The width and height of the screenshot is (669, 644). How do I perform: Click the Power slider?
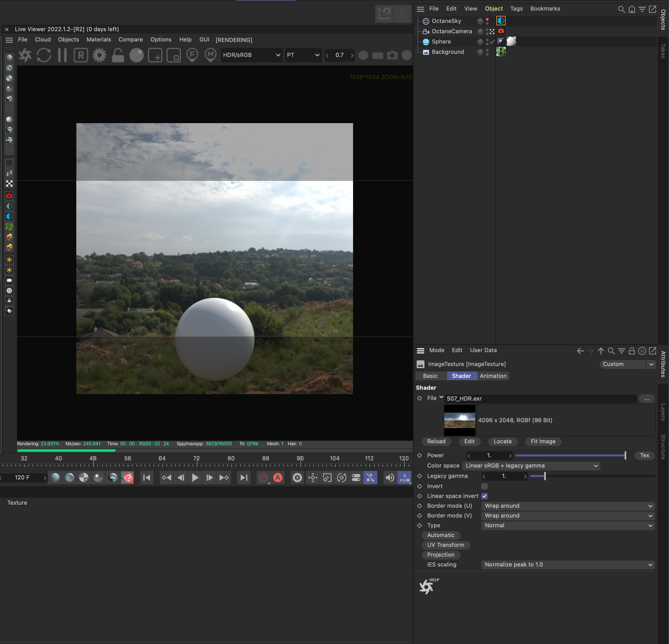[571, 455]
